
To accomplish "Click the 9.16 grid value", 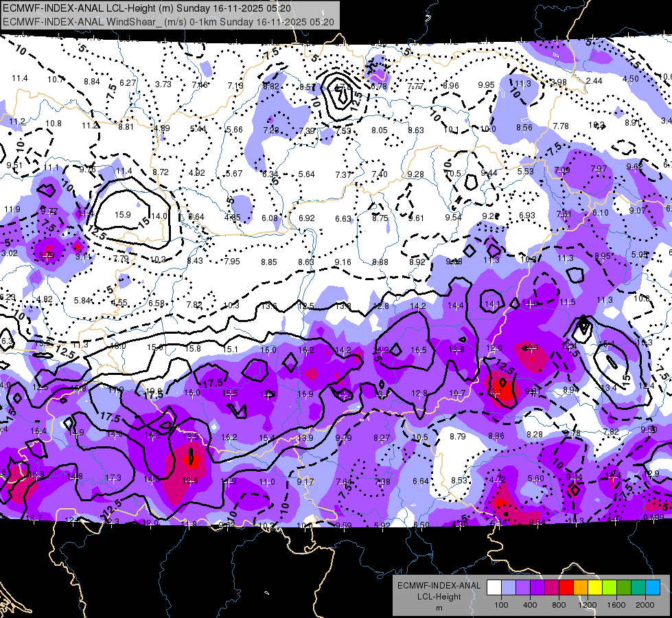I will click(x=343, y=262).
